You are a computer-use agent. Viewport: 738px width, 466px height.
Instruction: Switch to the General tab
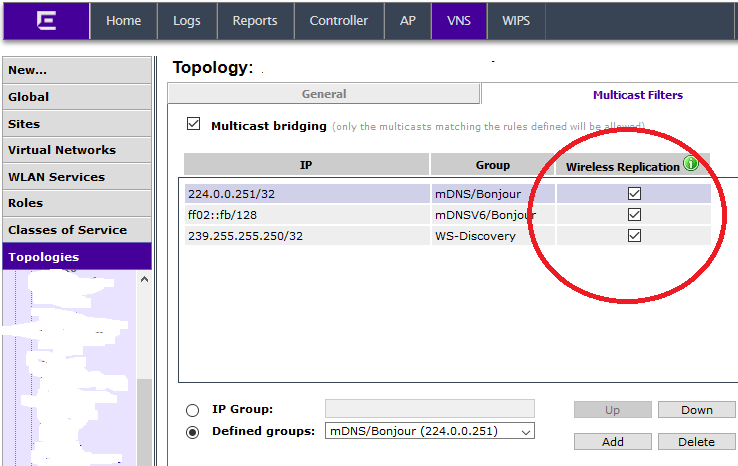coord(324,94)
